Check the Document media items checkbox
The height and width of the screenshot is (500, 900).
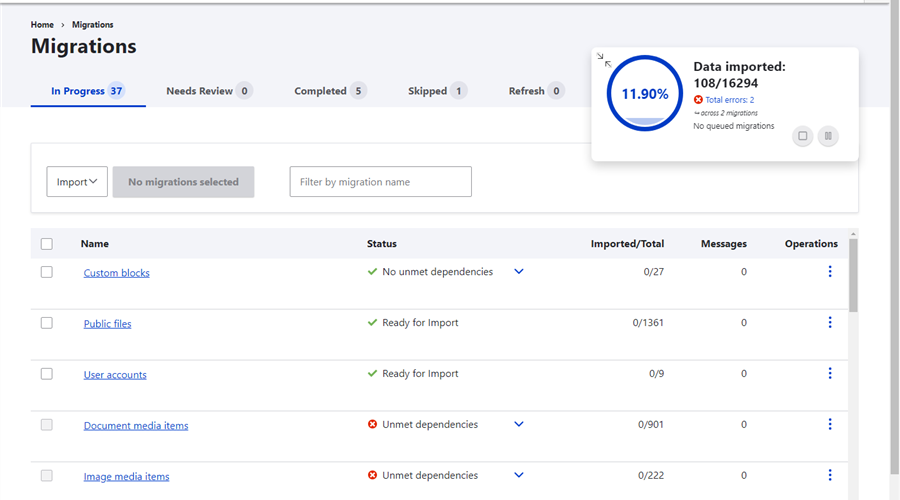point(46,425)
